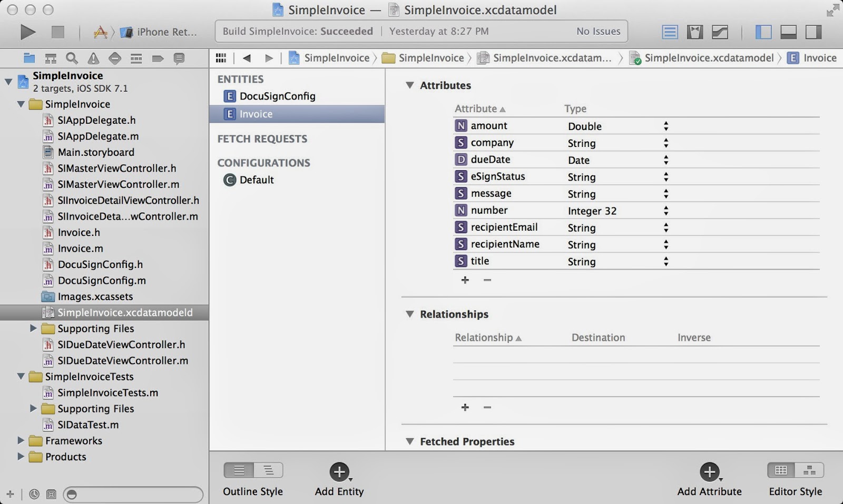
Task: Expand the Frameworks folder
Action: coord(21,440)
